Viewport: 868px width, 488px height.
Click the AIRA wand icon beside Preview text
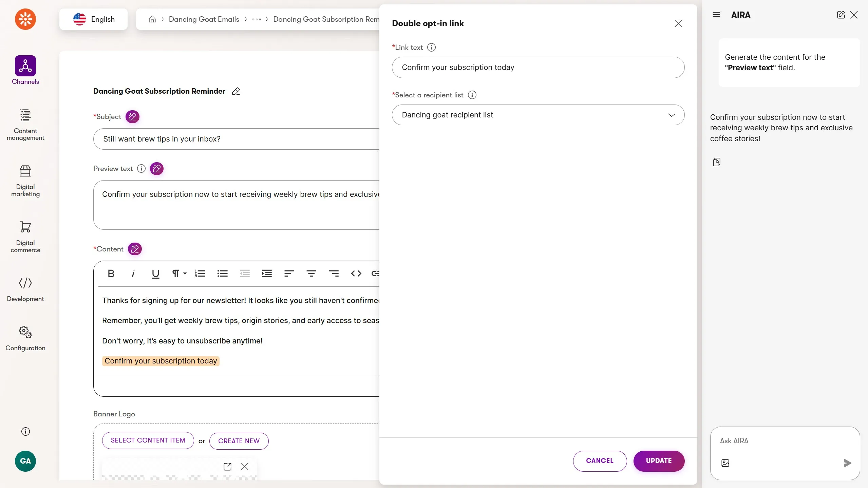tap(156, 169)
